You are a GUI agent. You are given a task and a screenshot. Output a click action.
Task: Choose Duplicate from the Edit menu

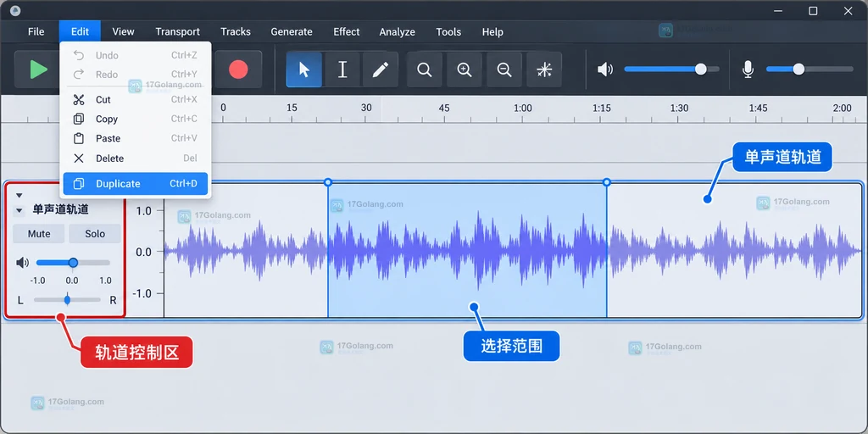point(136,184)
